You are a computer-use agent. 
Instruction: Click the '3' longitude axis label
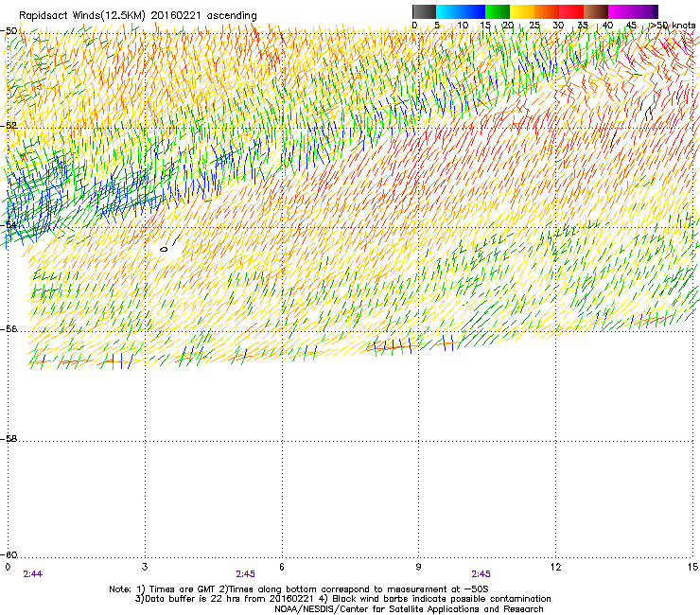(145, 567)
